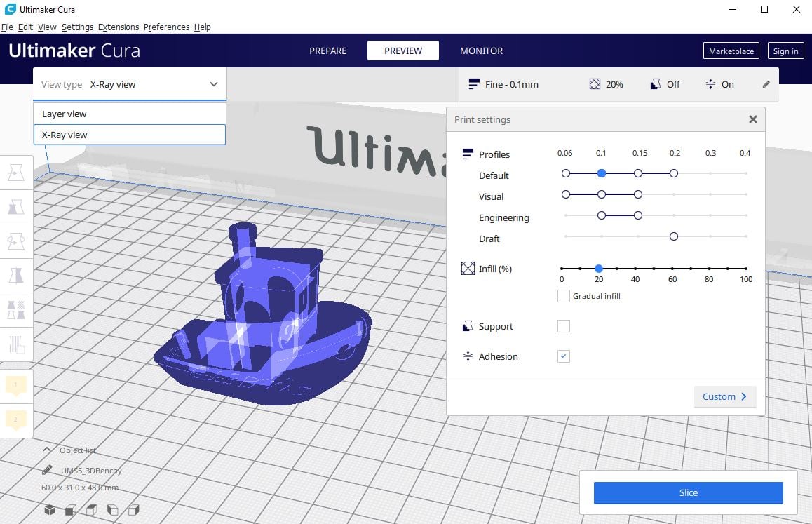Image resolution: width=812 pixels, height=524 pixels.
Task: Select Visual profile at 0.15 layer height
Action: [x=638, y=194]
